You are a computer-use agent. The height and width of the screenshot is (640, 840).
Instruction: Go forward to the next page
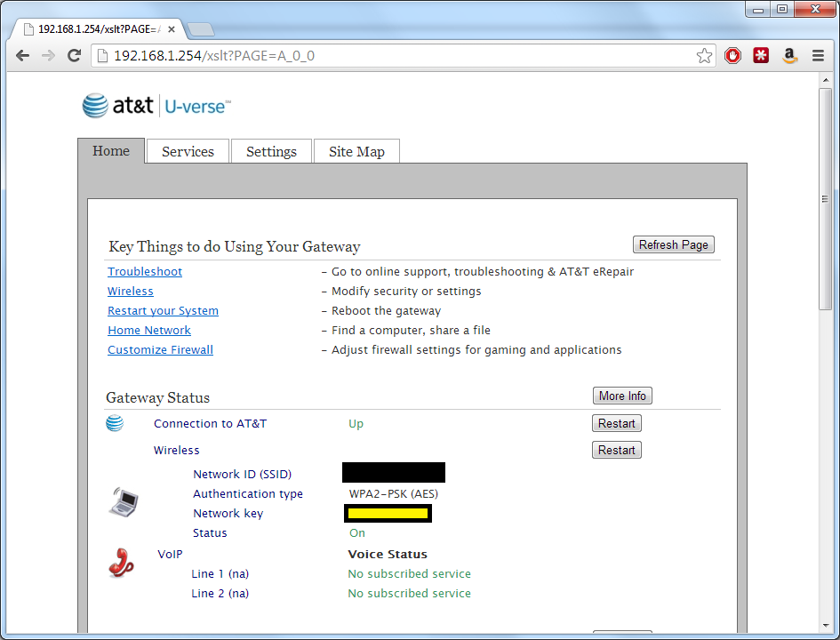tap(48, 56)
